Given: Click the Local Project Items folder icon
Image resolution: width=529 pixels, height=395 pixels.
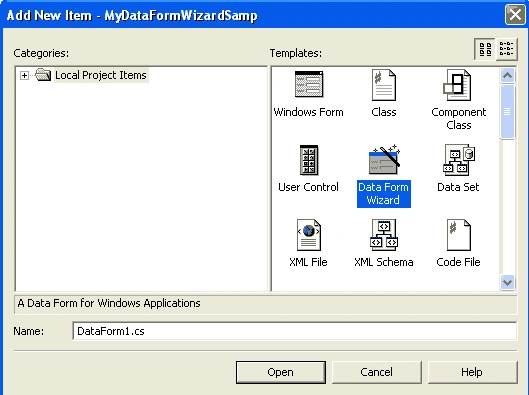Looking at the screenshot, I should tap(43, 75).
